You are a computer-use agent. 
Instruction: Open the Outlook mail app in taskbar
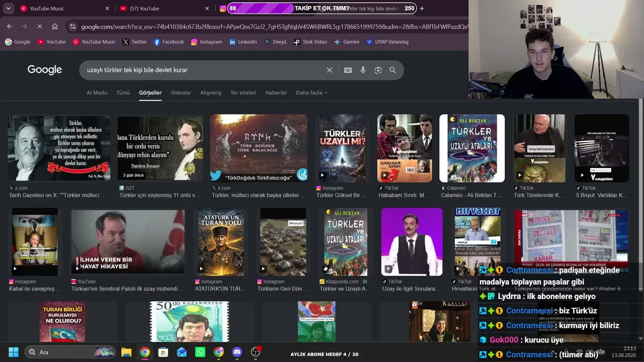(182, 352)
